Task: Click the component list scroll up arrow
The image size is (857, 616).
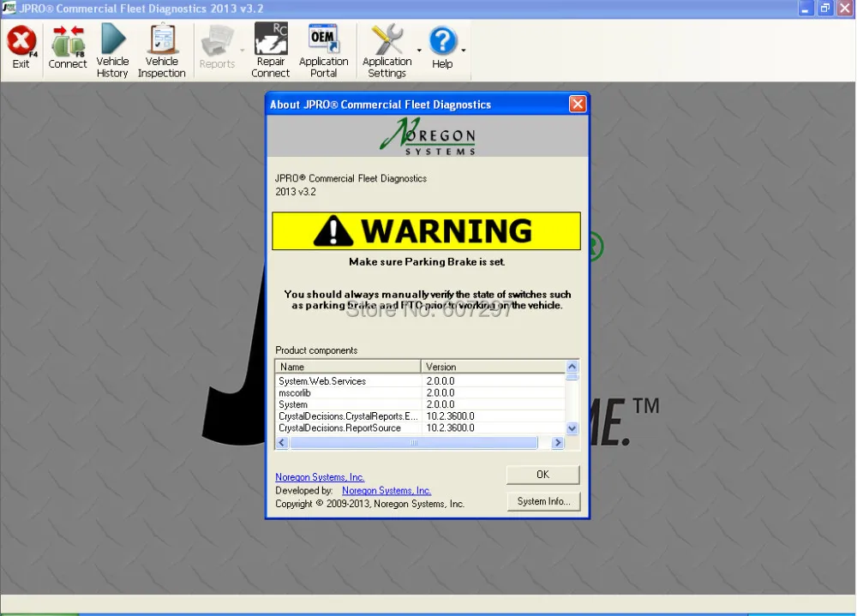Action: (x=572, y=366)
